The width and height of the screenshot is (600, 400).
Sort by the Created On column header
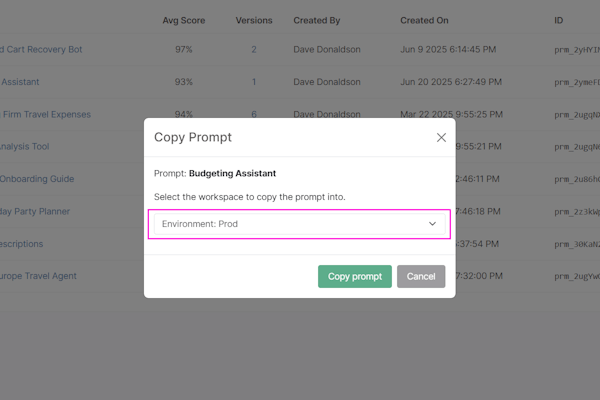pyautogui.click(x=424, y=21)
